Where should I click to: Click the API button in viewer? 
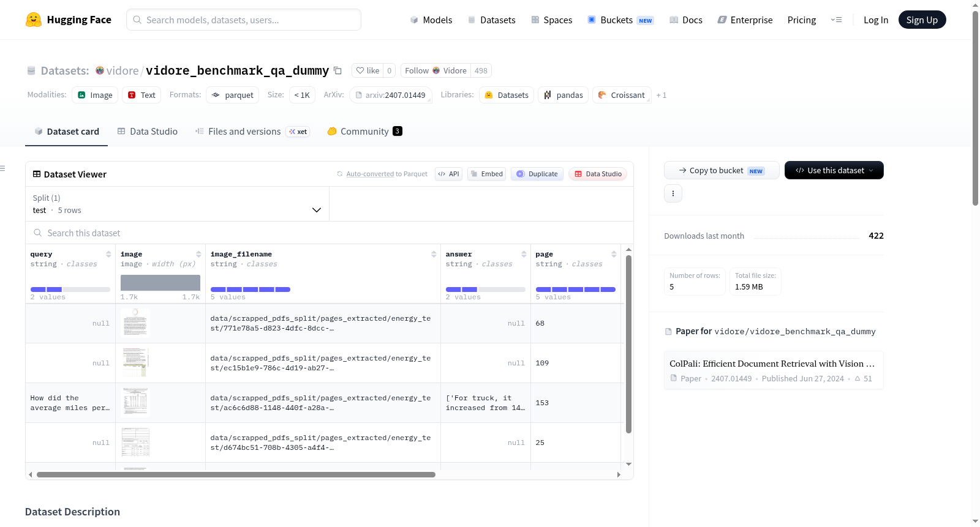pos(448,174)
